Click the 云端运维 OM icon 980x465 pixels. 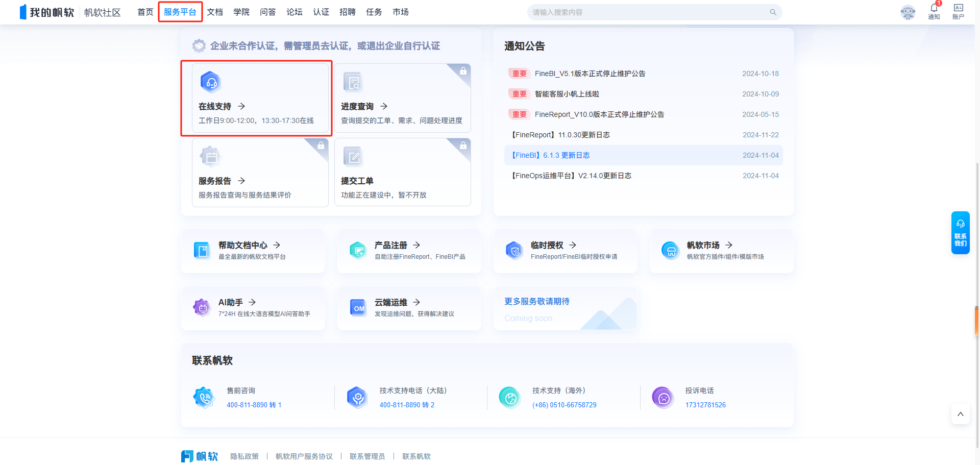click(358, 307)
